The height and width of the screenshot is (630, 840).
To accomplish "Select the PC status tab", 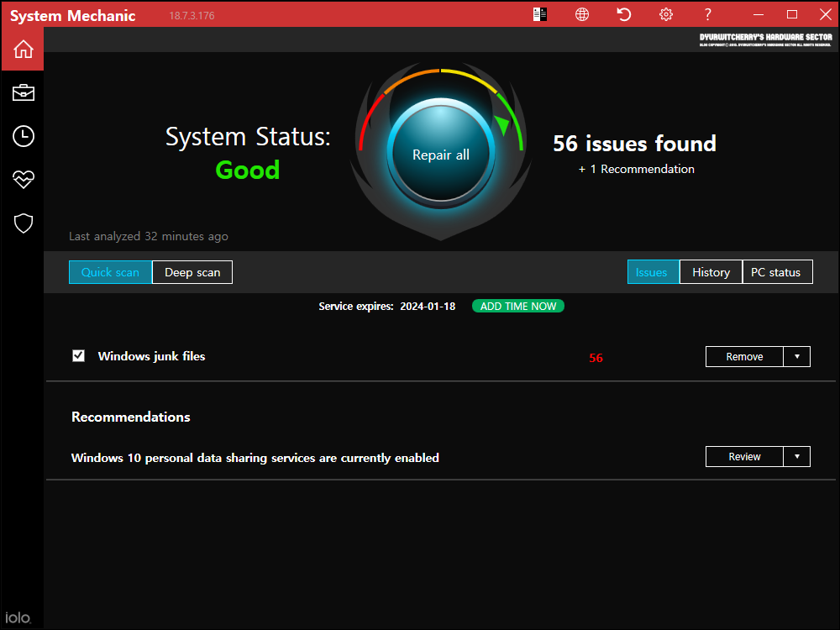I will (x=777, y=272).
